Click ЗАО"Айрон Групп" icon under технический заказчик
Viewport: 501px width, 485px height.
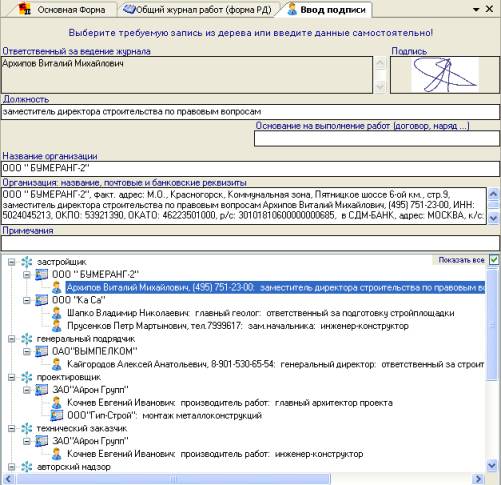(42, 441)
